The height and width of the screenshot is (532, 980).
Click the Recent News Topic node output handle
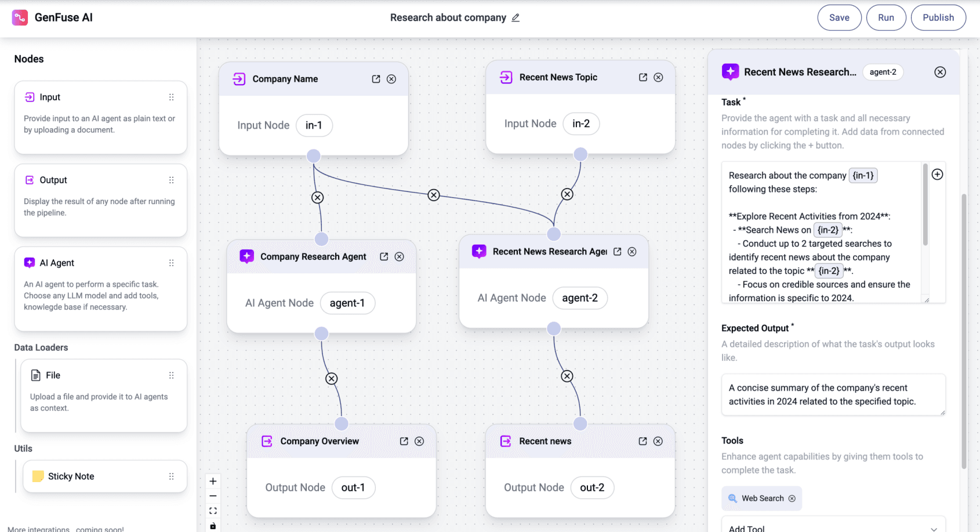coord(580,154)
